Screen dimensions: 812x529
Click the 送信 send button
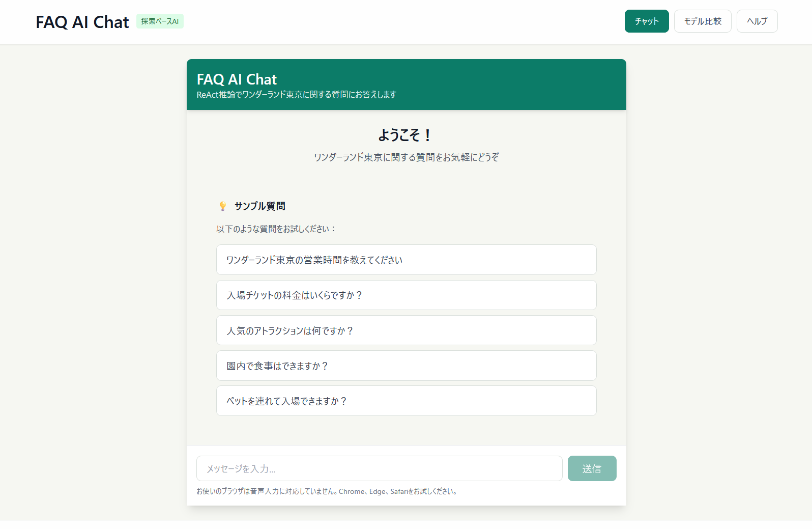[592, 468]
